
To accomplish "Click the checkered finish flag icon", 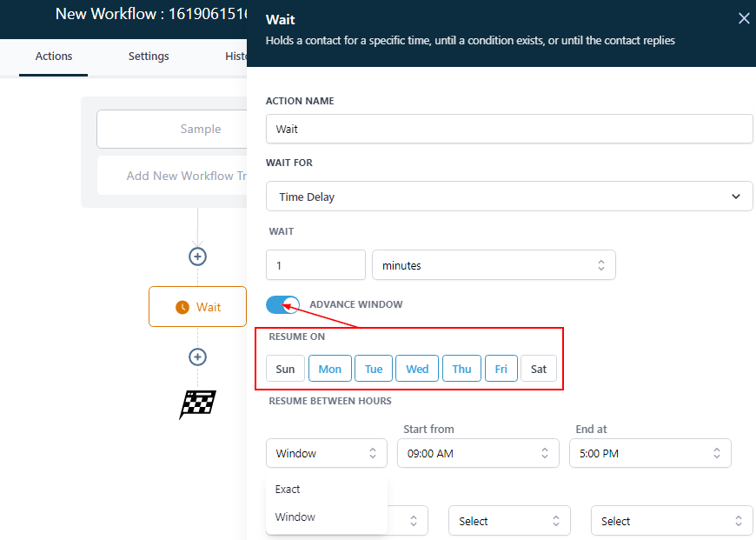I will tap(197, 404).
